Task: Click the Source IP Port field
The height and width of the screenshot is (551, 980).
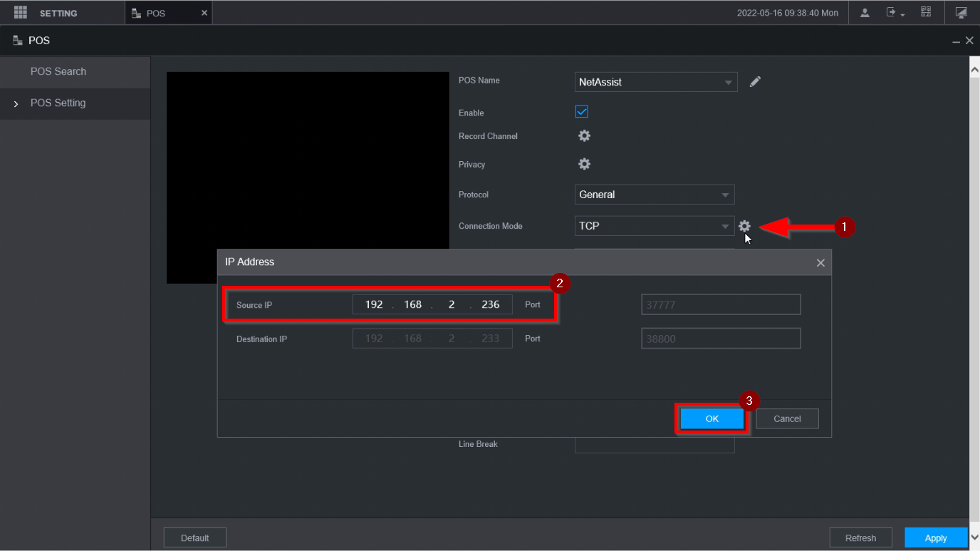Action: (x=721, y=305)
